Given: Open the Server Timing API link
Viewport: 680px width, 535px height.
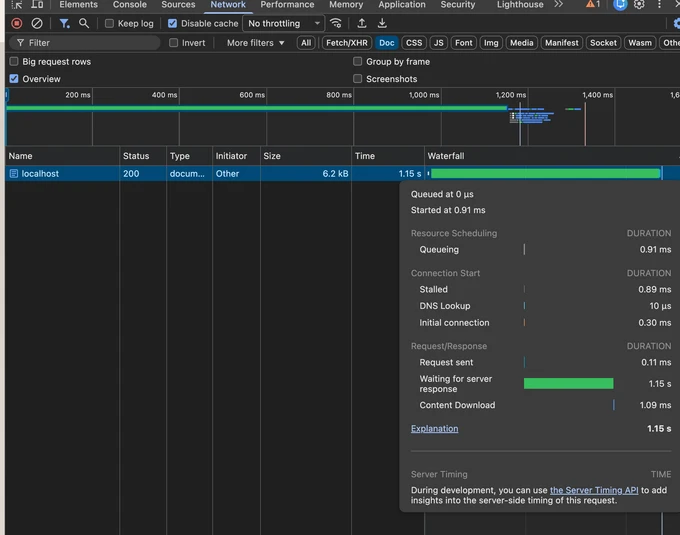Looking at the screenshot, I should click(594, 490).
